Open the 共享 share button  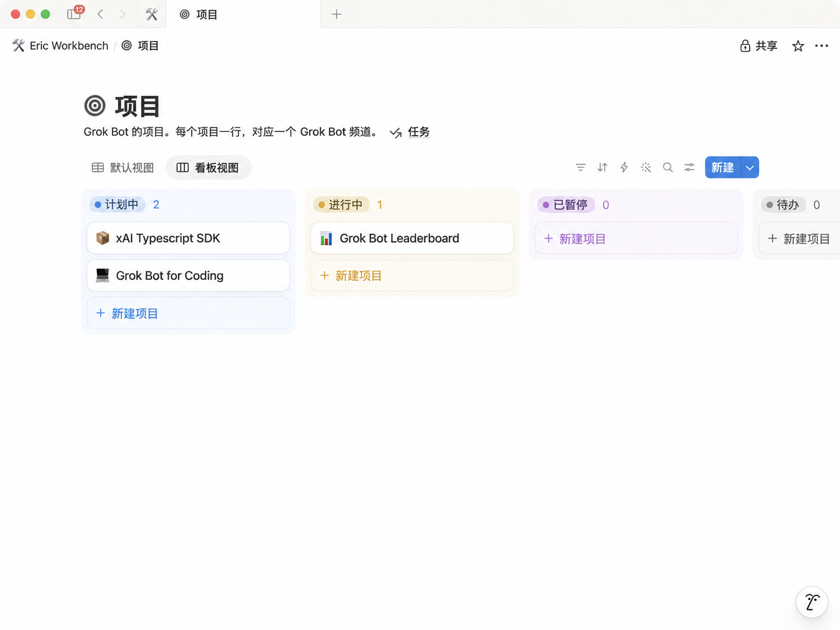click(x=759, y=46)
